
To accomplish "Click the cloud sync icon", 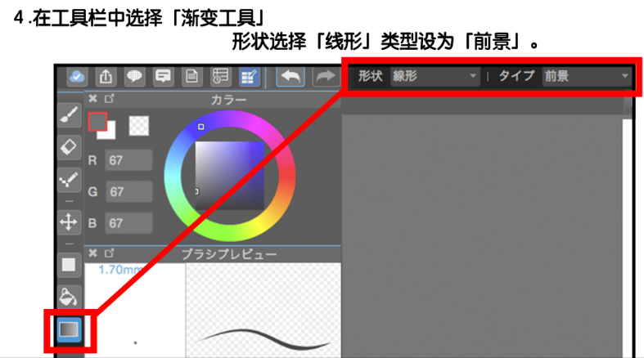I will tap(77, 76).
